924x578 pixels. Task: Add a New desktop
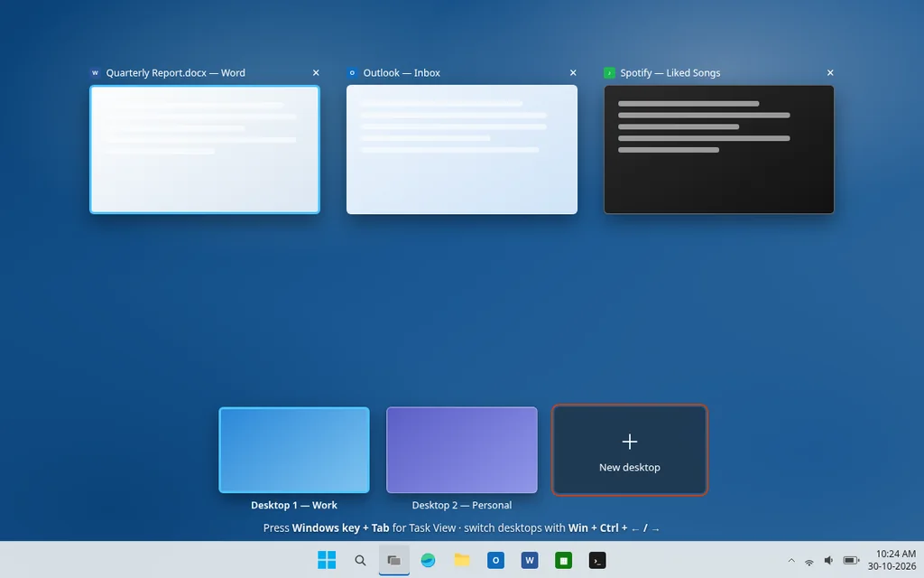629,450
